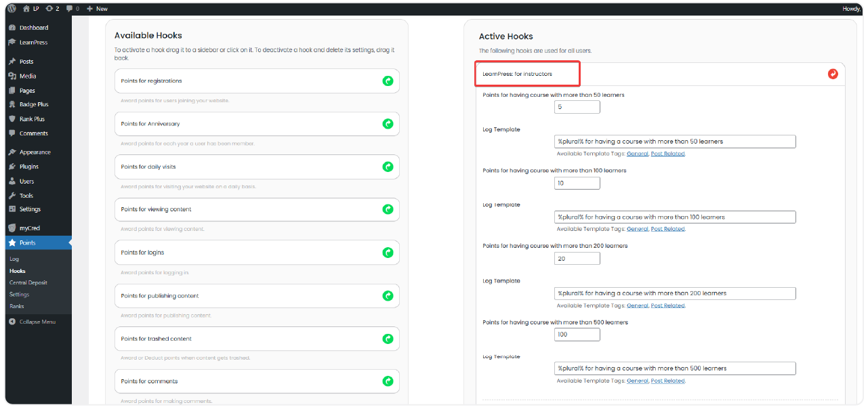Collapse the LearnPress: for instructors hook panel
This screenshot has width=868, height=407.
(527, 73)
